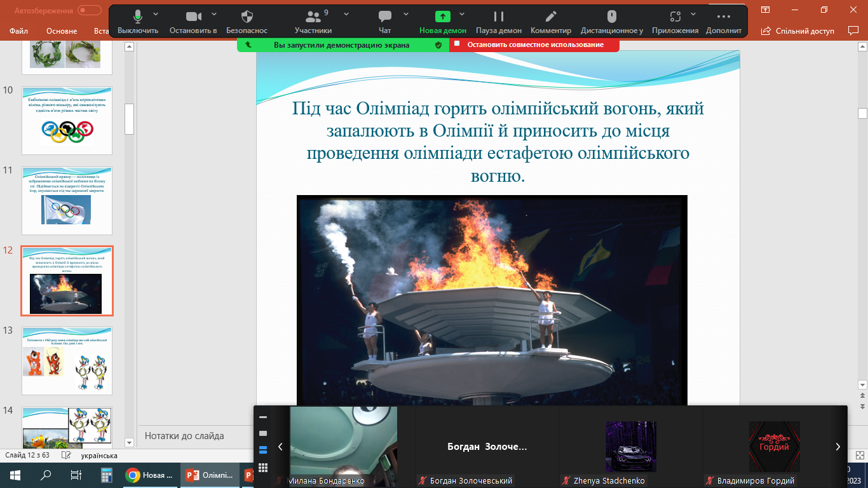Expand video settings arrow
The image size is (868, 488).
[x=214, y=14]
